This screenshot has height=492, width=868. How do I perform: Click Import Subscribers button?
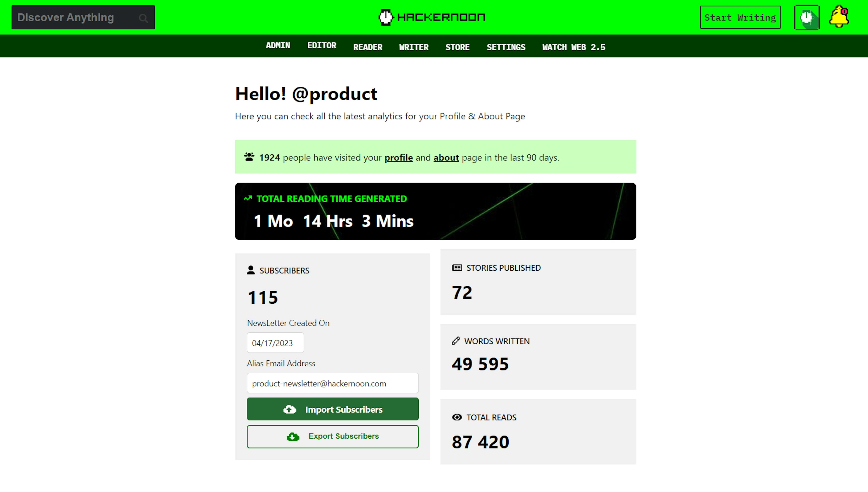coord(332,409)
